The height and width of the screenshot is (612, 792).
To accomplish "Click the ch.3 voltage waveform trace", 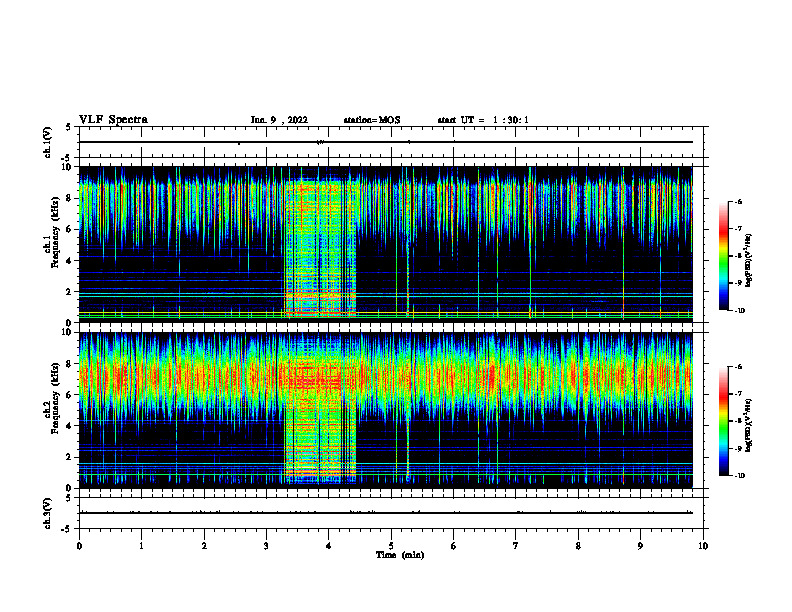I will tap(385, 513).
